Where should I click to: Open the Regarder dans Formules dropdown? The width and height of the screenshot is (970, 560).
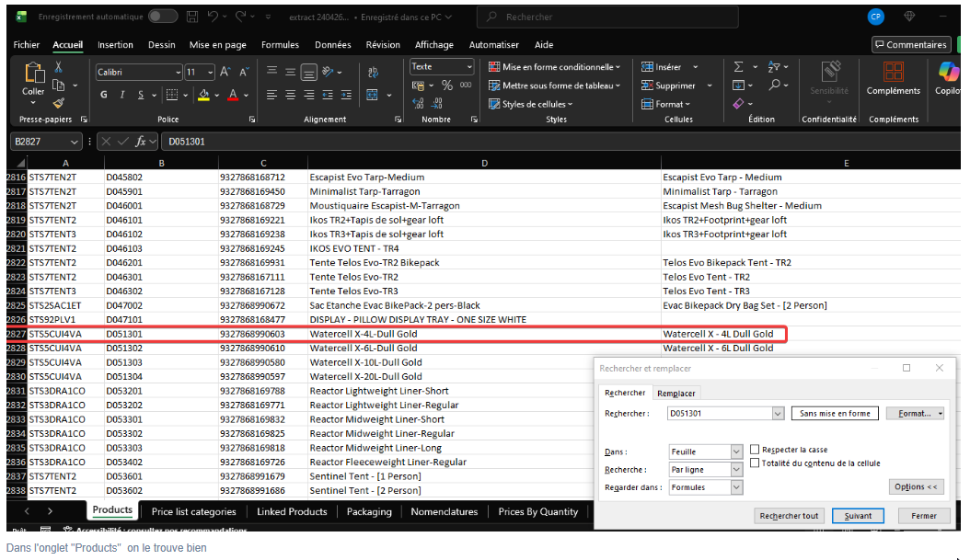[x=736, y=487]
